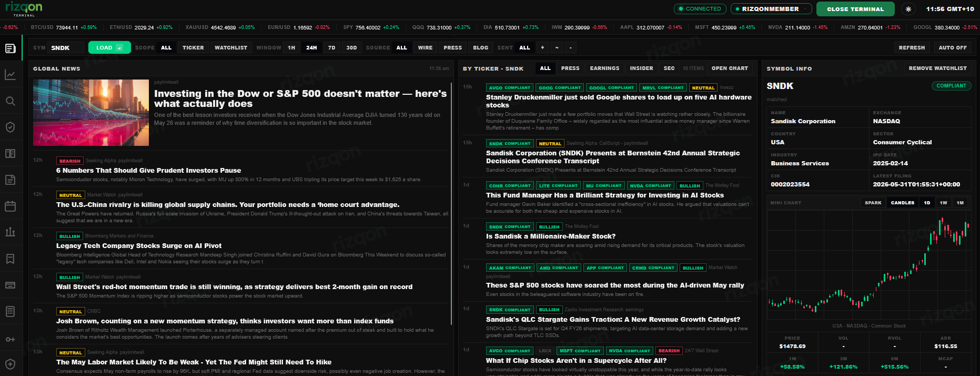Click CLOSE TERMINAL button
The height and width of the screenshot is (376, 980).
855,9
